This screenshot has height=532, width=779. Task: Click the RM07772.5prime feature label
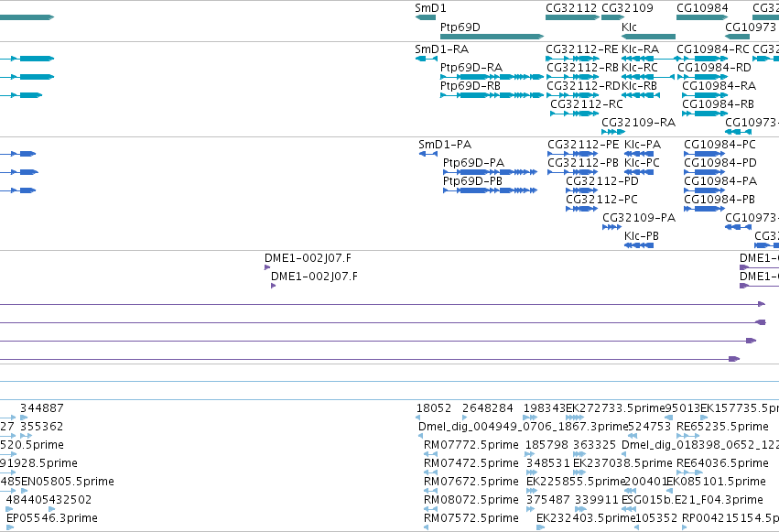click(471, 445)
